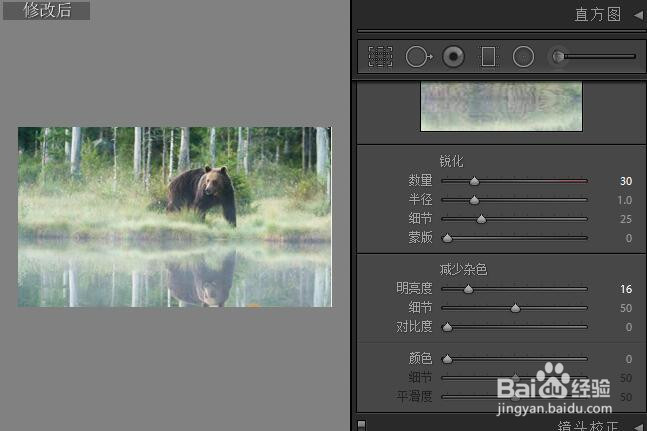
Task: Click the sharpening radius value 1.0
Action: pyautogui.click(x=624, y=200)
